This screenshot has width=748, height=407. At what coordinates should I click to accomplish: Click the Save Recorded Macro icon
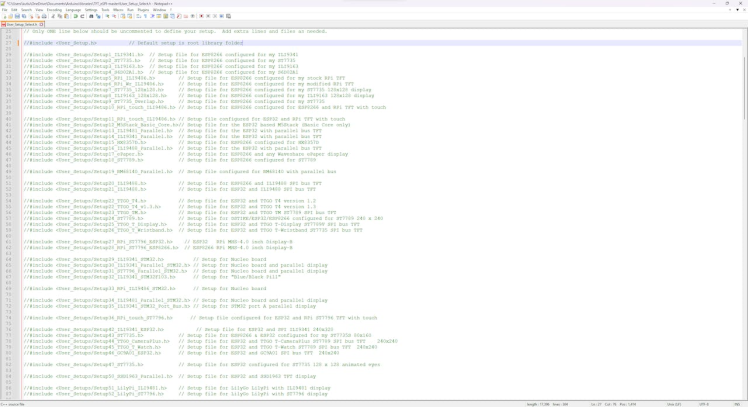click(x=228, y=16)
